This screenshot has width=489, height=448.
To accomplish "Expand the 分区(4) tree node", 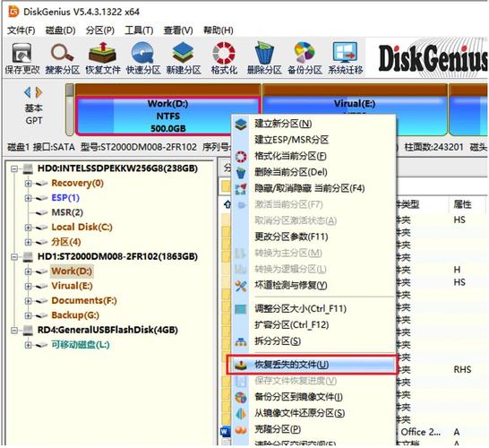I will pyautogui.click(x=28, y=242).
